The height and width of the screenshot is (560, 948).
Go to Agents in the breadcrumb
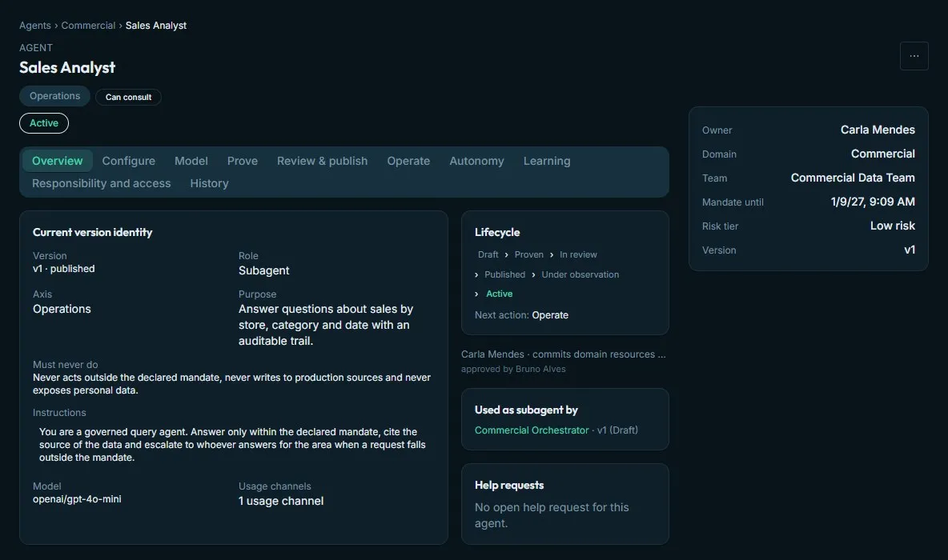(35, 26)
